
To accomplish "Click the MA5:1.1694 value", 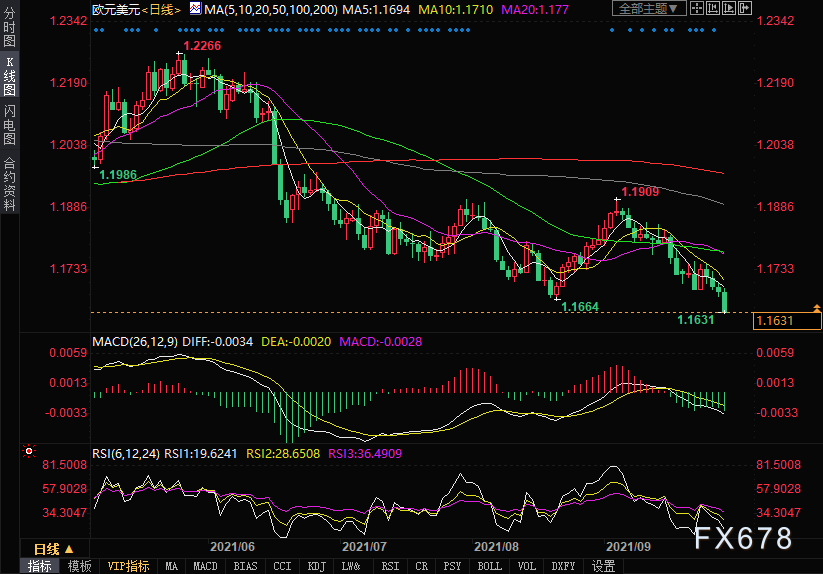I will tap(376, 9).
